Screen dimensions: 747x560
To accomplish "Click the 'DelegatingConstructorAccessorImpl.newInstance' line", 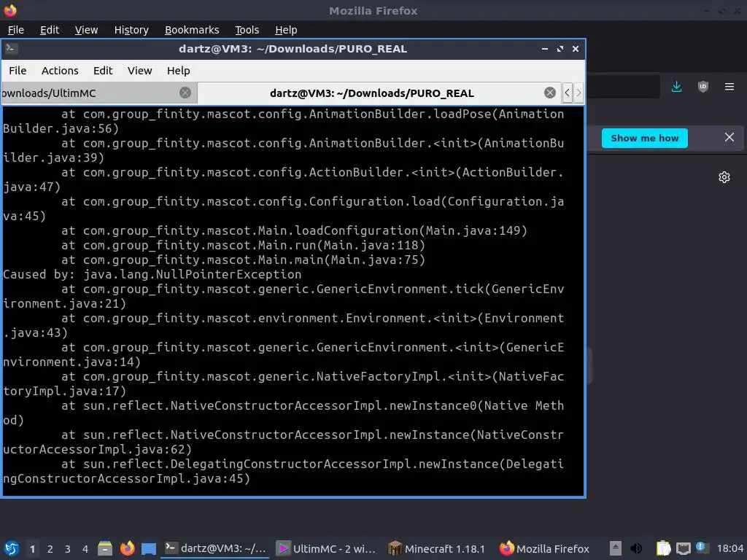I will click(284, 471).
